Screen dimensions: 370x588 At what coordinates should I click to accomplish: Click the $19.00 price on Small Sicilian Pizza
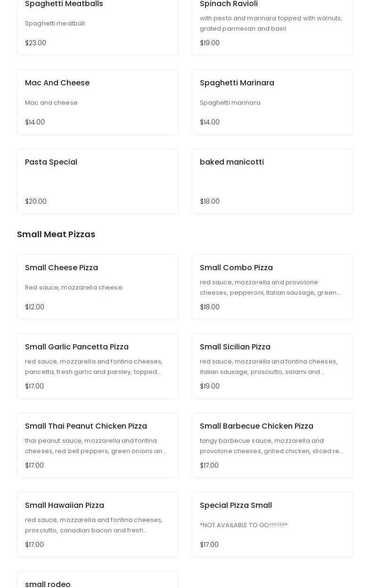tap(210, 386)
